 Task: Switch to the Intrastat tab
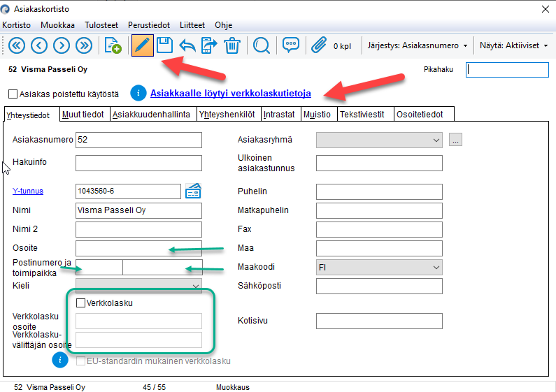tap(281, 114)
